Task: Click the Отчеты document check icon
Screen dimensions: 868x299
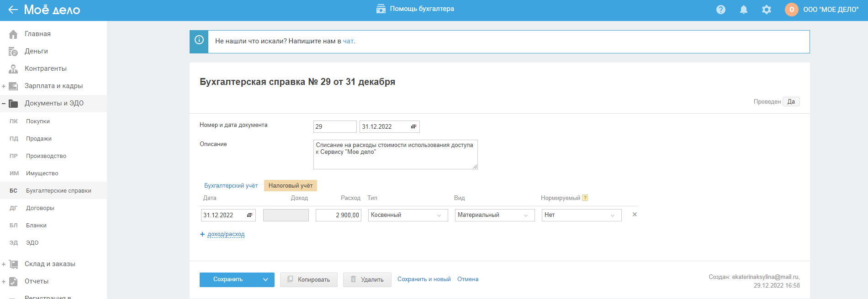Action: point(13,282)
